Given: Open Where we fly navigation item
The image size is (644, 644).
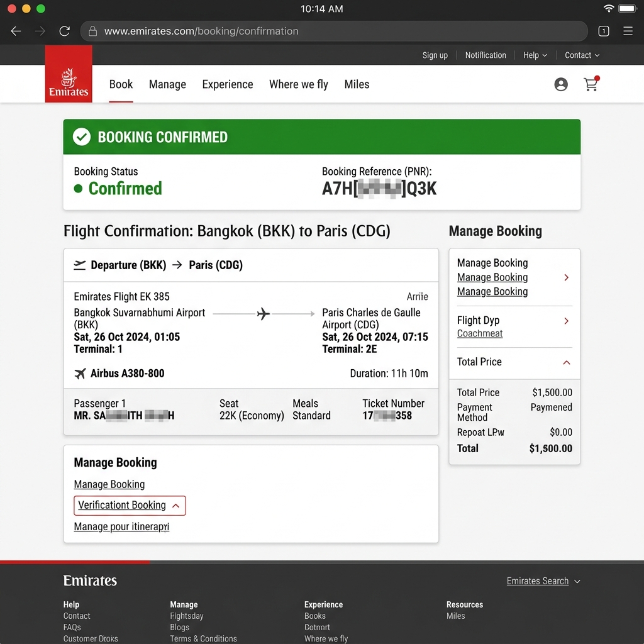Looking at the screenshot, I should [x=299, y=84].
